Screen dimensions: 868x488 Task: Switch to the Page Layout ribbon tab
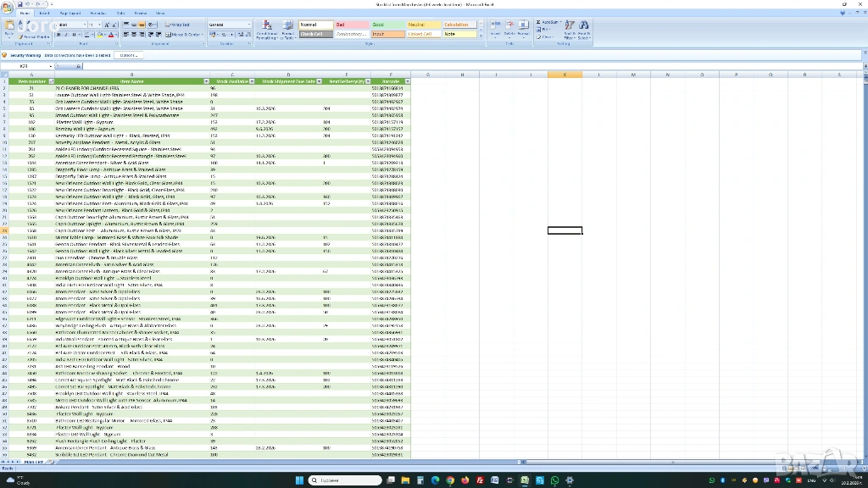pyautogui.click(x=70, y=14)
